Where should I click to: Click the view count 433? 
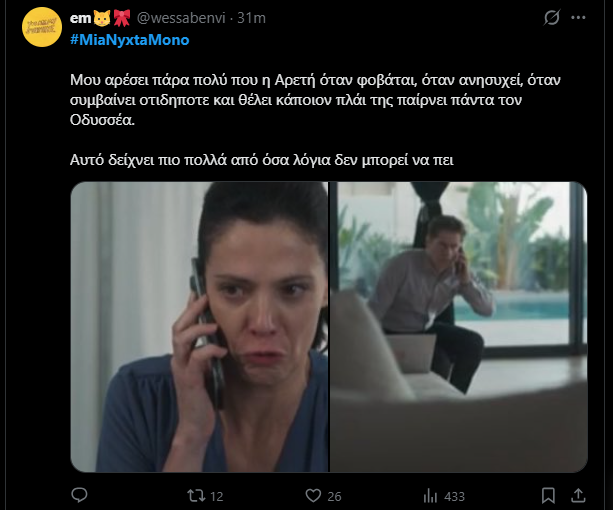455,494
